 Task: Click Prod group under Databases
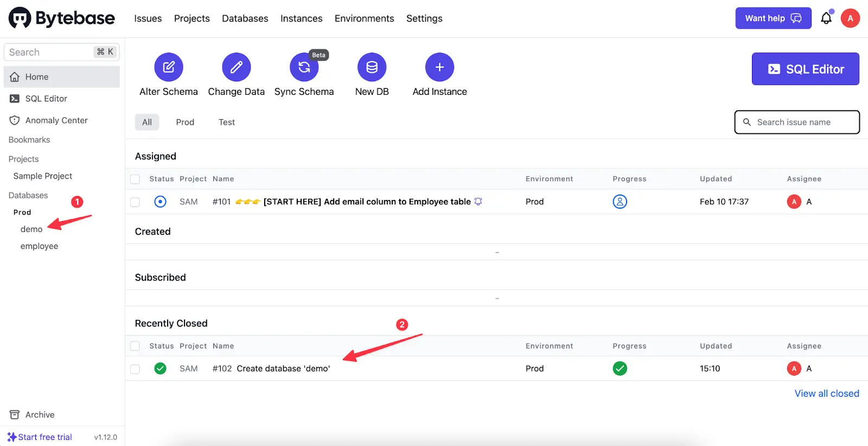(22, 212)
